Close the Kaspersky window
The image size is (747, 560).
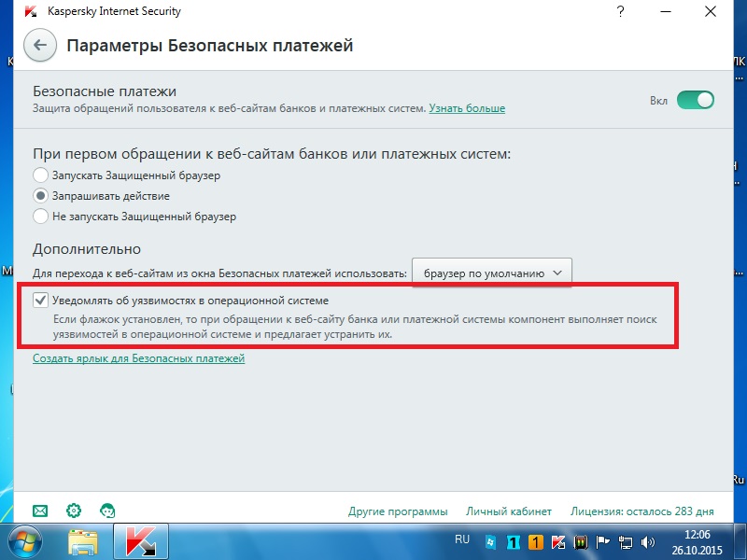[x=711, y=11]
